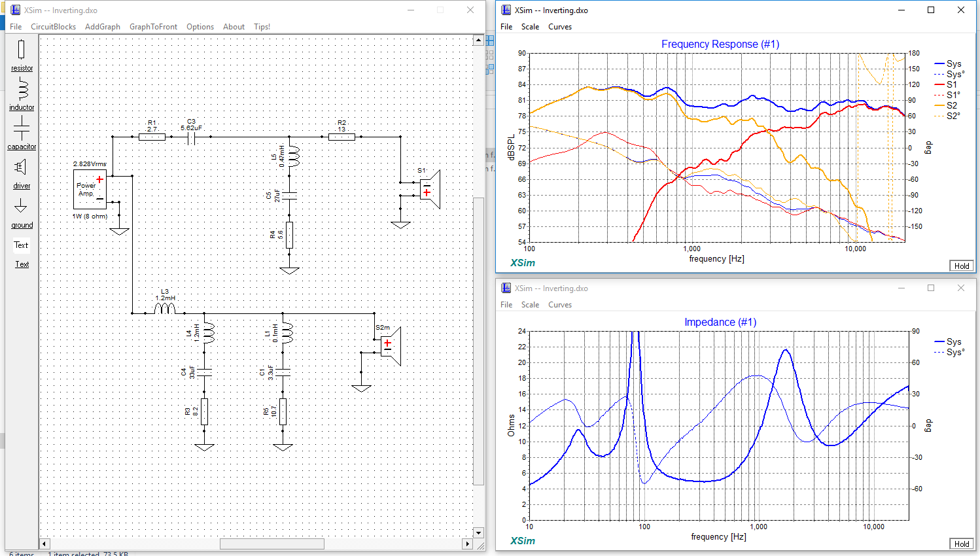Select resistor R4 5.6 in circuit

pos(289,235)
